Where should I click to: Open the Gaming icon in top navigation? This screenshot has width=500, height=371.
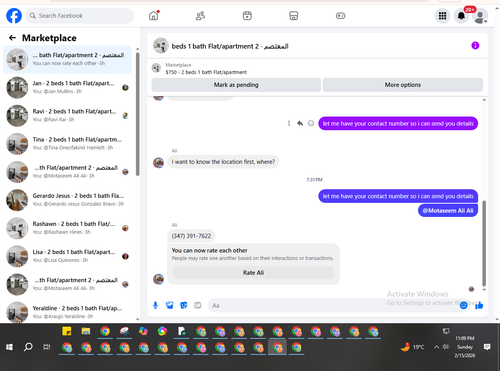(x=340, y=16)
